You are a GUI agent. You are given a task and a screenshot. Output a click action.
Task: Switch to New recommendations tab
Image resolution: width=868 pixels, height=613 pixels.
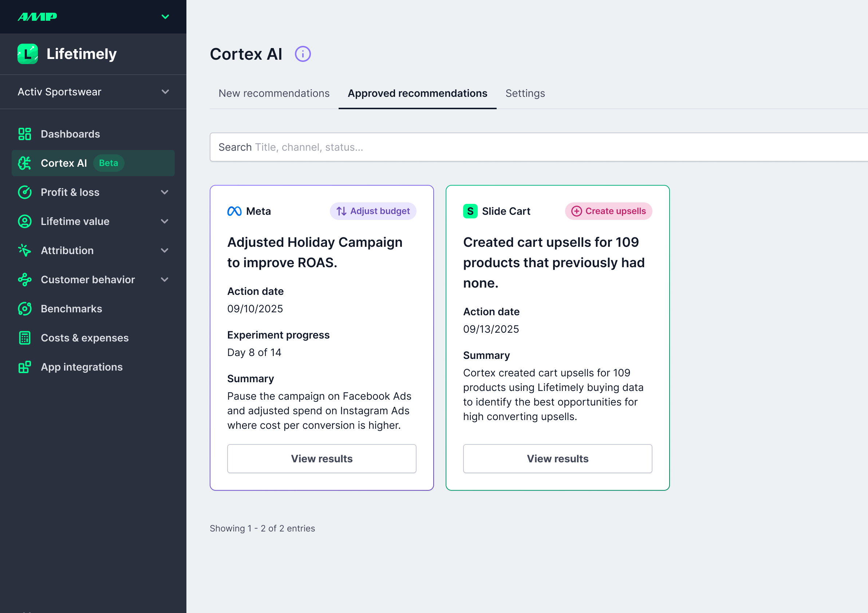click(x=274, y=93)
